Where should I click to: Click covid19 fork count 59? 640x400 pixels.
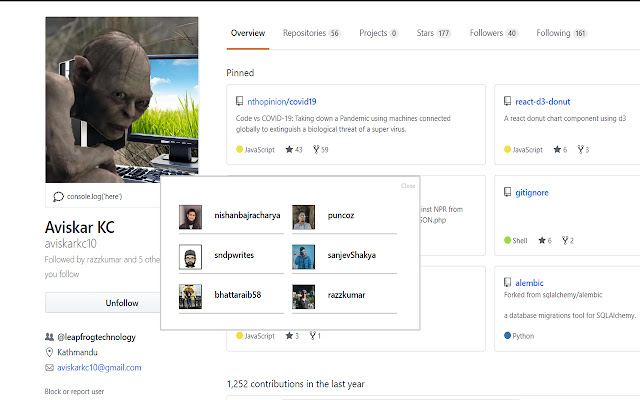tap(321, 149)
